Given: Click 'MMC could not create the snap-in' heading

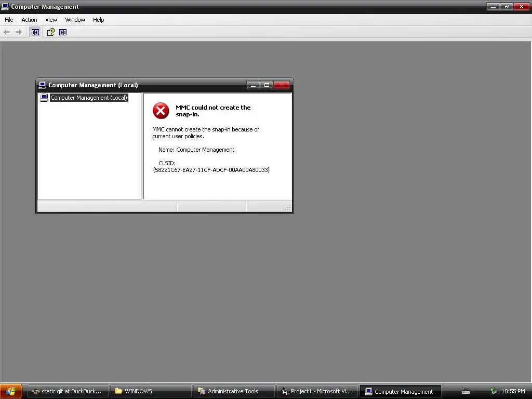Looking at the screenshot, I should tap(213, 111).
